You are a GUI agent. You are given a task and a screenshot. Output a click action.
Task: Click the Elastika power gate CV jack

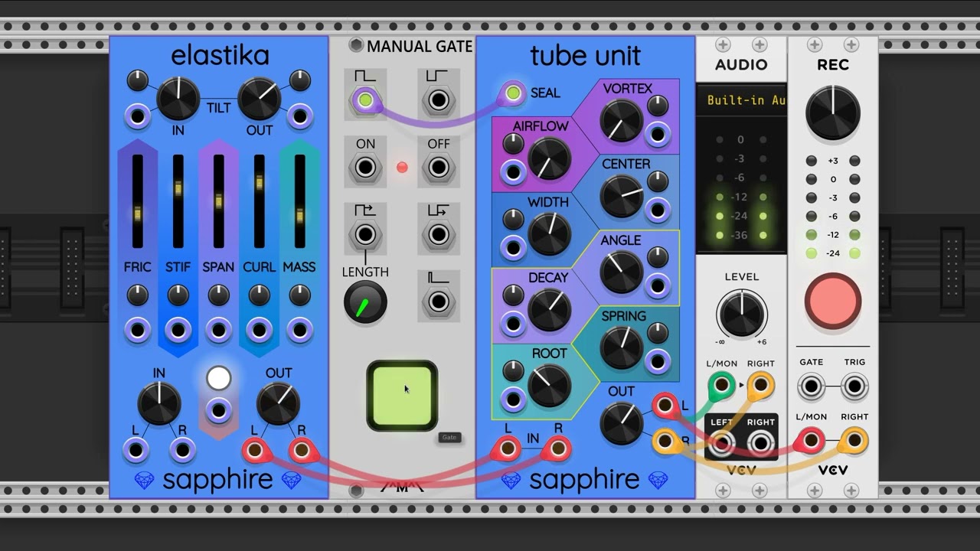coord(218,410)
